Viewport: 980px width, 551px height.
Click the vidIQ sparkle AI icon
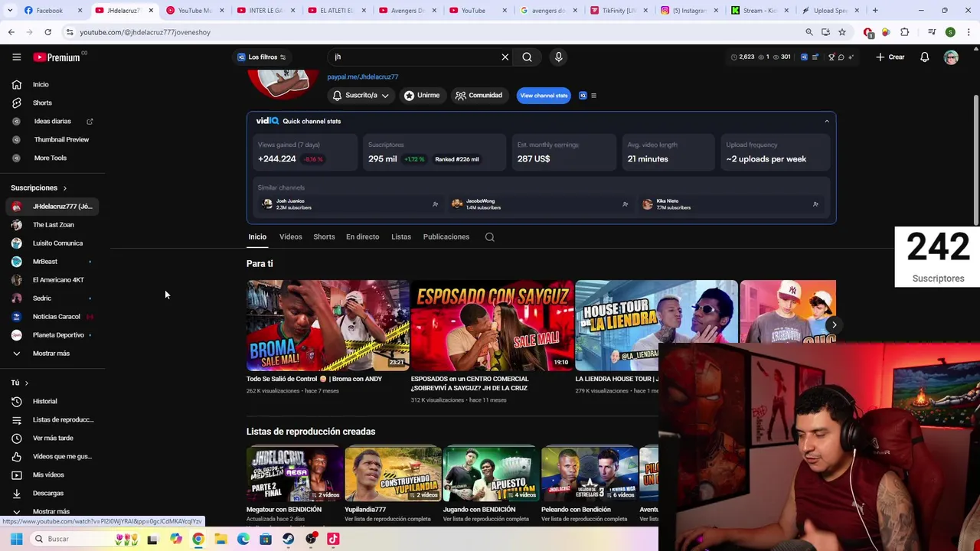coord(851,57)
